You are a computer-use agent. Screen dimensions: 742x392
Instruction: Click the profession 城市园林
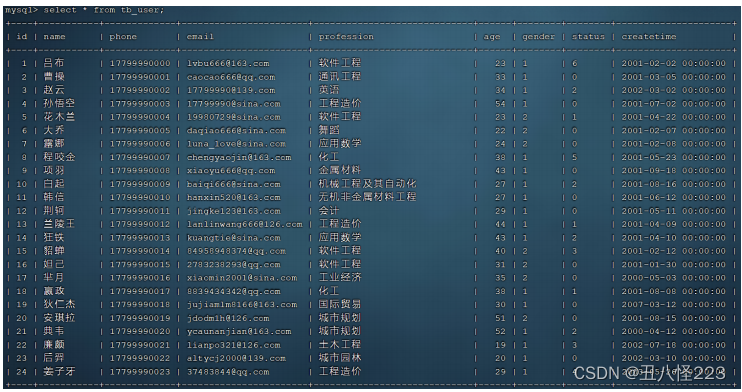[x=340, y=357]
